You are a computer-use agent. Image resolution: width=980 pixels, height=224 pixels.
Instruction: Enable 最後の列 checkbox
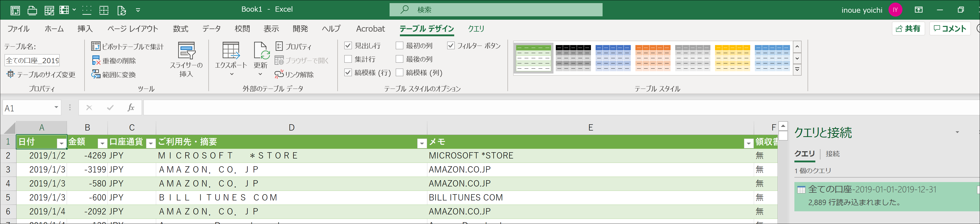[x=399, y=59]
